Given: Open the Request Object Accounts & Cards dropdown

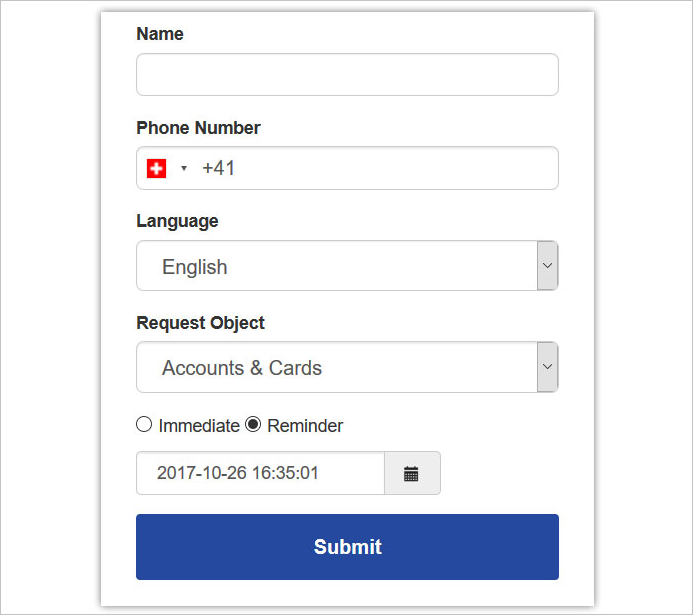Looking at the screenshot, I should point(347,367).
